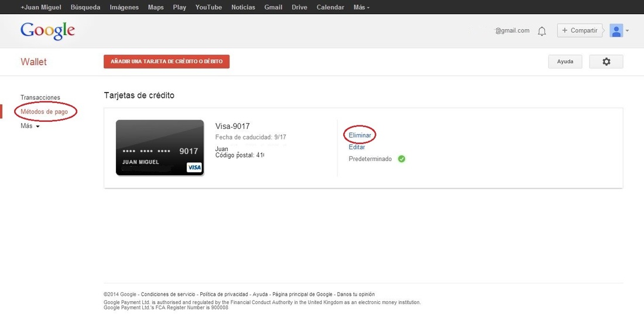Click the Predeterminado label
The width and height of the screenshot is (644, 314).
pyautogui.click(x=370, y=159)
